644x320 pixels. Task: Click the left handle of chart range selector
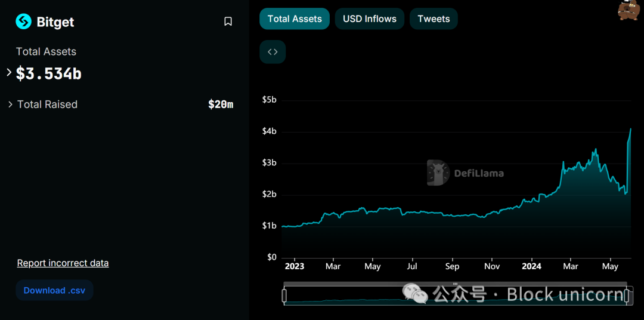click(x=284, y=296)
